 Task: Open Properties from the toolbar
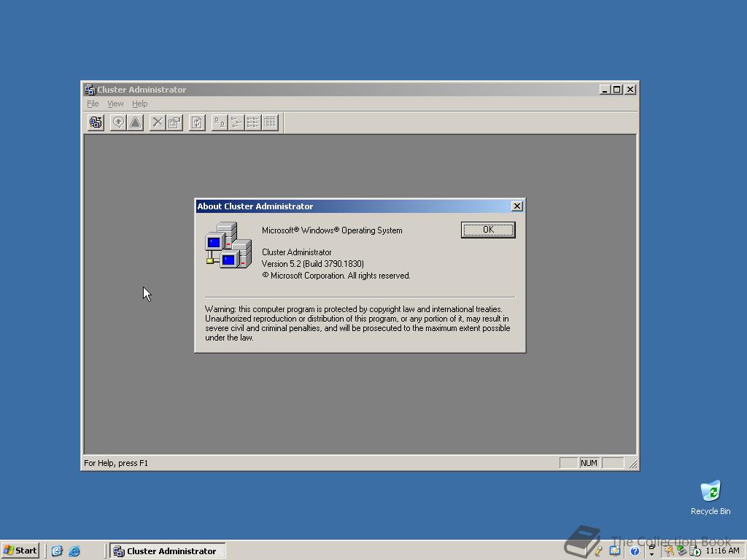(173, 122)
